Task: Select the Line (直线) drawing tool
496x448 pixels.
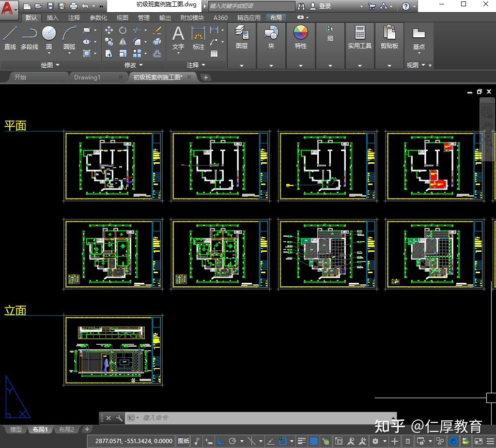Action: click(x=10, y=38)
